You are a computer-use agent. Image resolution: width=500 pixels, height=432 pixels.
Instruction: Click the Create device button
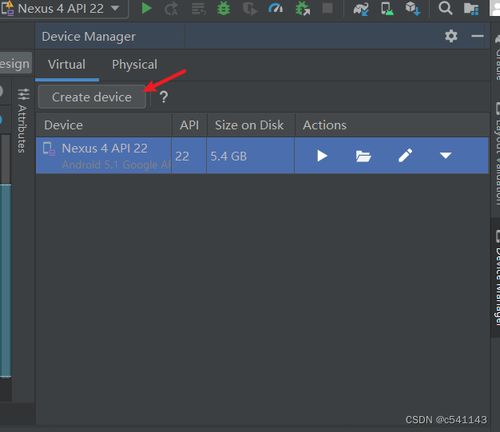(92, 97)
